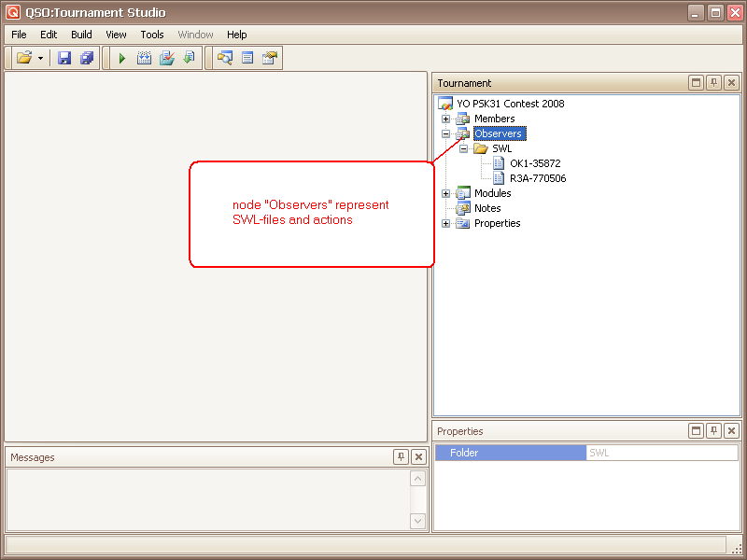Open the Tools menu
The image size is (747, 560).
152,35
